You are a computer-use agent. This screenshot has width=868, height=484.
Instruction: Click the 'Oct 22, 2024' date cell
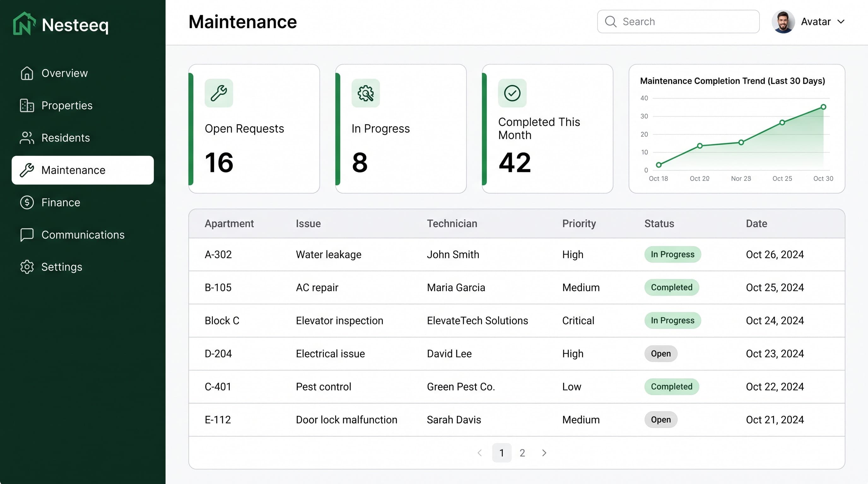(x=775, y=387)
